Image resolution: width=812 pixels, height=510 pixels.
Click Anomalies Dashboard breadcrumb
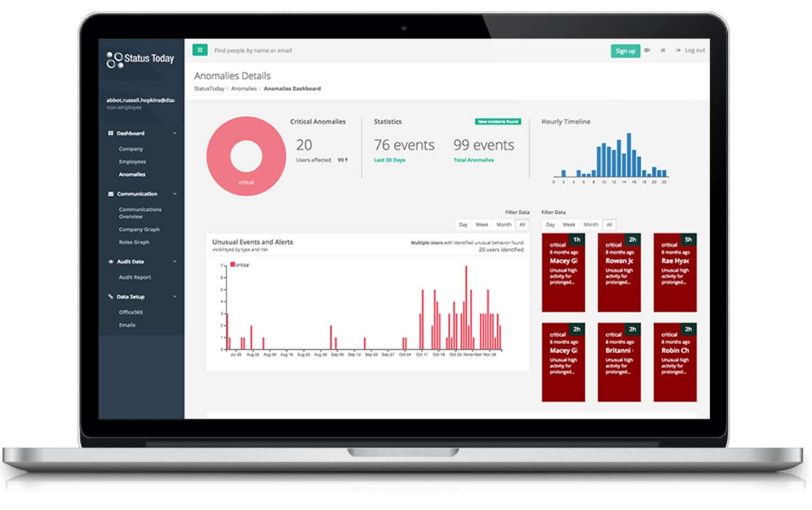[292, 89]
